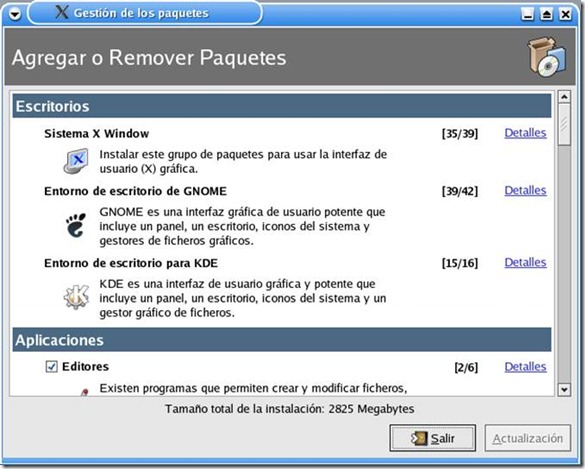Click the Gestión de los paquetes title bar
This screenshot has width=585, height=469.
pyautogui.click(x=145, y=13)
